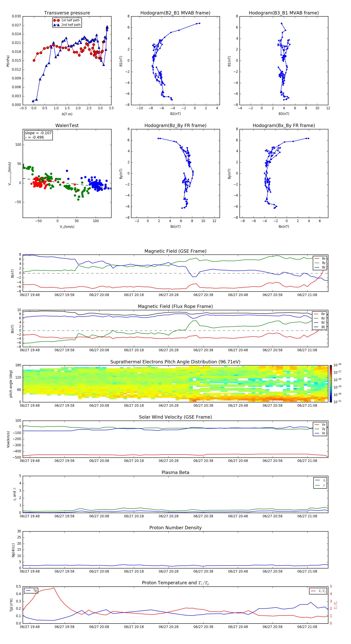Click 'Solar Wind Velocity (GSE Frame)' title
This screenshot has height=644, width=351.
[x=175, y=417]
